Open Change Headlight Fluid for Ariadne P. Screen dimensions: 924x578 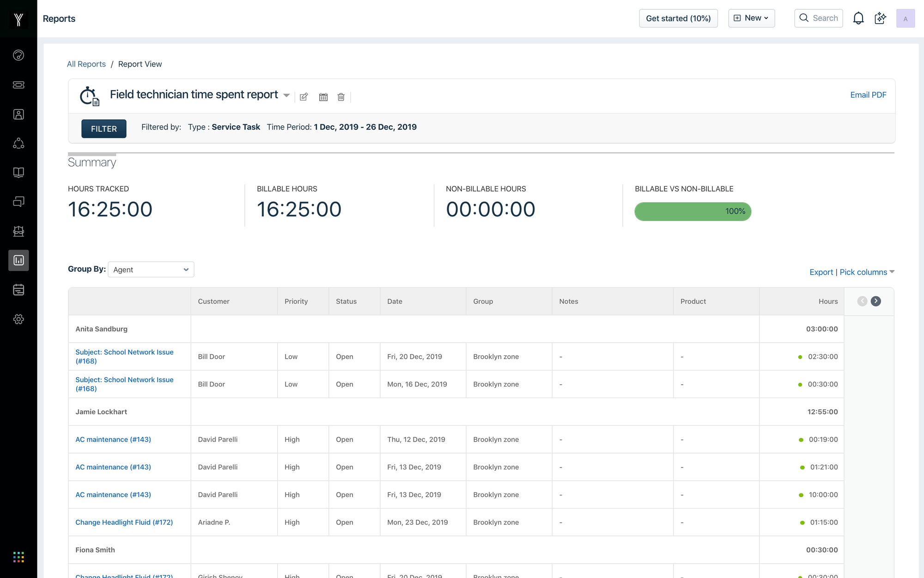[124, 523]
